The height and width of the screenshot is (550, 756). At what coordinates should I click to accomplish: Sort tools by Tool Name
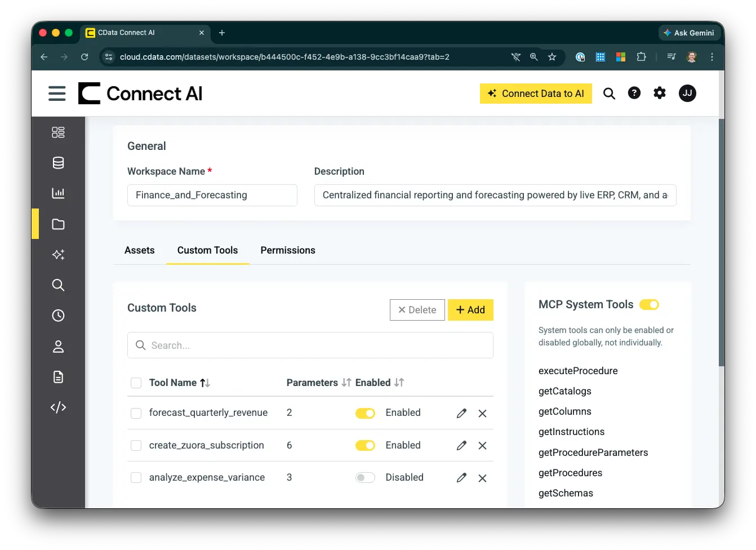coord(205,383)
